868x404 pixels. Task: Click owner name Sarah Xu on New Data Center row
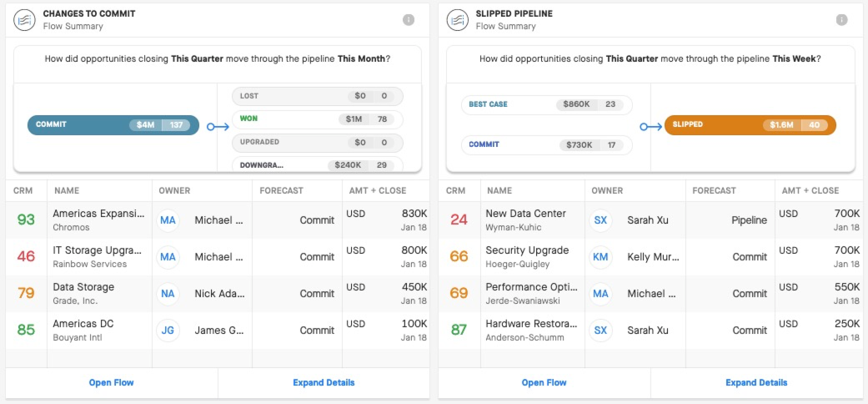tap(648, 220)
